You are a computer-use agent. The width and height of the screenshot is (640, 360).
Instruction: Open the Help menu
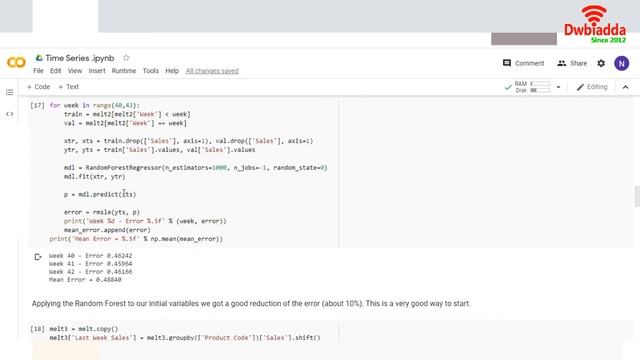click(172, 71)
